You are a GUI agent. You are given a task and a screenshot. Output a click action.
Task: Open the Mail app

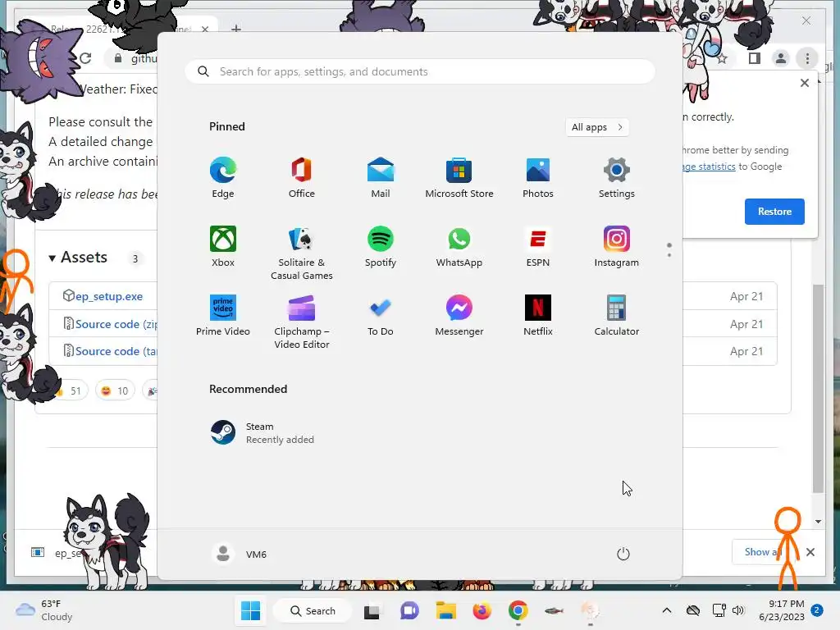(381, 178)
